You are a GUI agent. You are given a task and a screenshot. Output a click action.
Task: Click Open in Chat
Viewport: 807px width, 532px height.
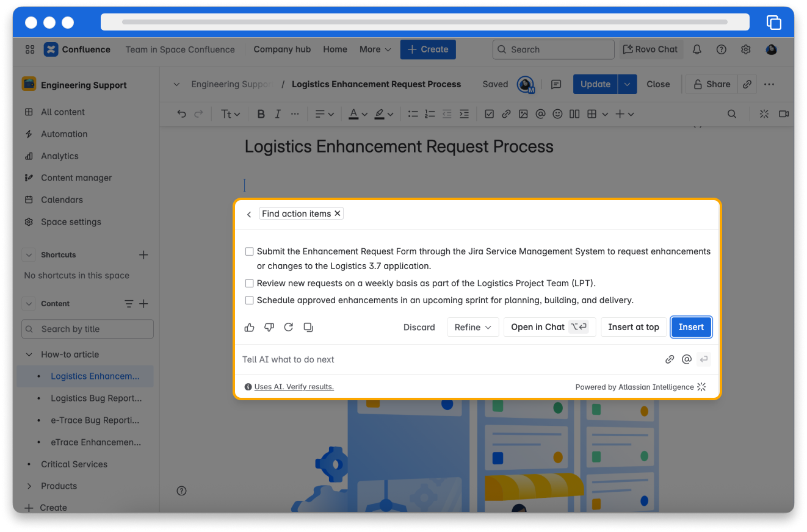tap(549, 327)
